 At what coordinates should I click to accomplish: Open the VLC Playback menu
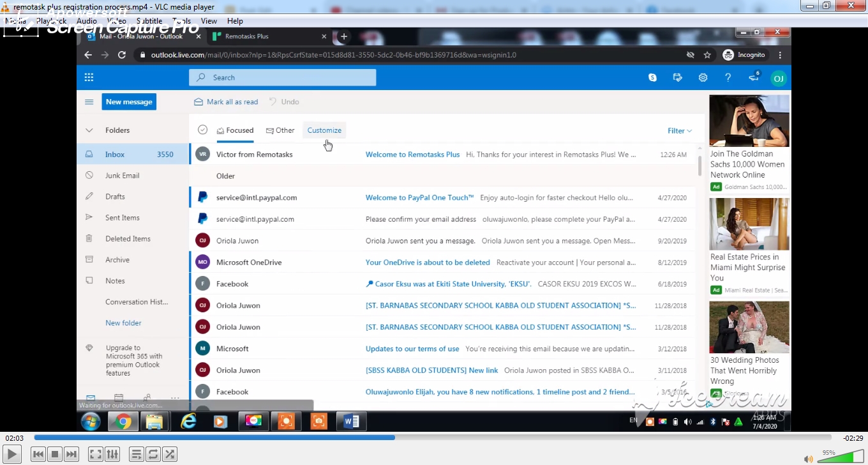[x=52, y=20]
